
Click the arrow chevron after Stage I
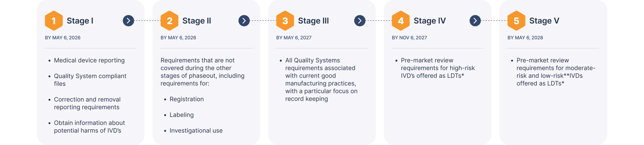click(128, 21)
